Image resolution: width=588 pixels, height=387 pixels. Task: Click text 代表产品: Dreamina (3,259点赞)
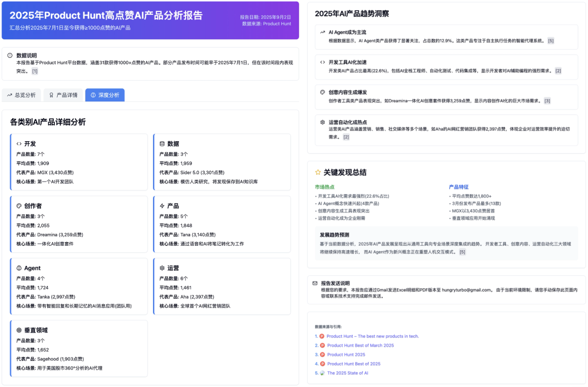50,234
